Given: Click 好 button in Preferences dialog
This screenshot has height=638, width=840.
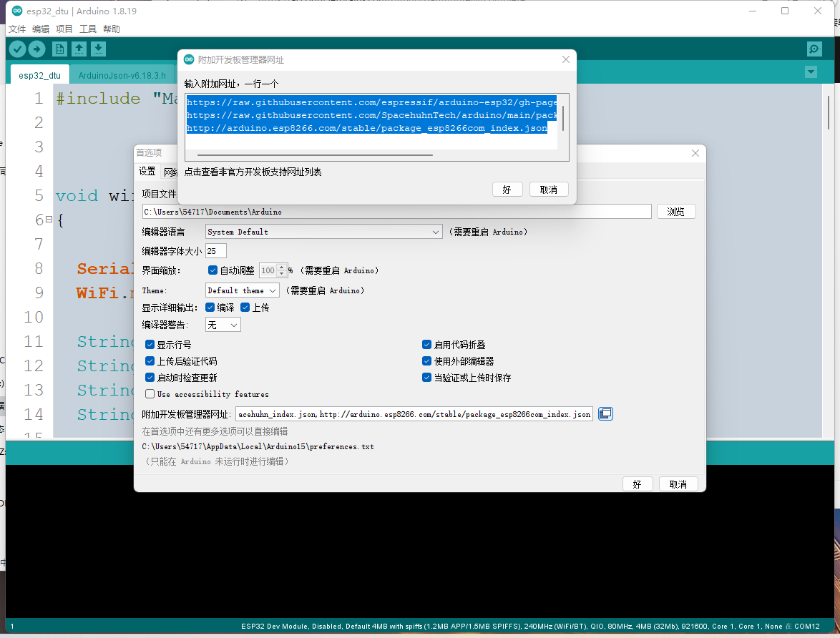Looking at the screenshot, I should point(638,484).
